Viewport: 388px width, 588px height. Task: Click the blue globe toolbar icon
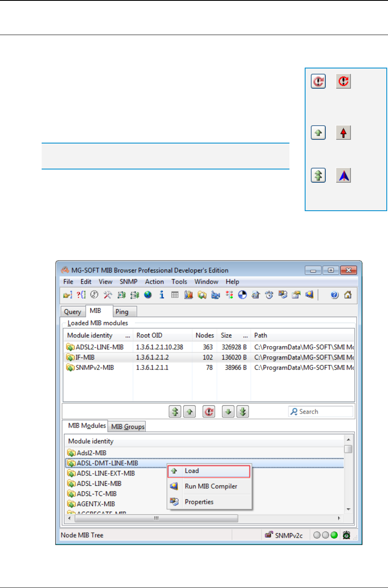tap(148, 295)
